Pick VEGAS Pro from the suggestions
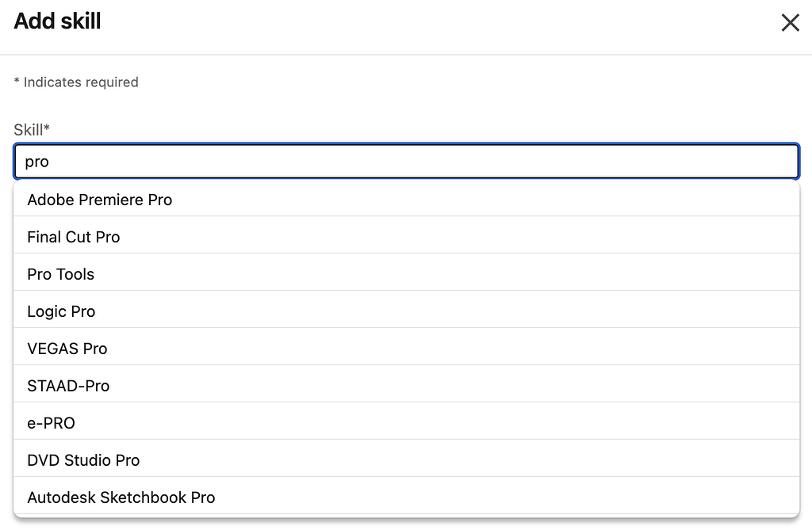Screen dimensions: 812x530 coord(67,349)
